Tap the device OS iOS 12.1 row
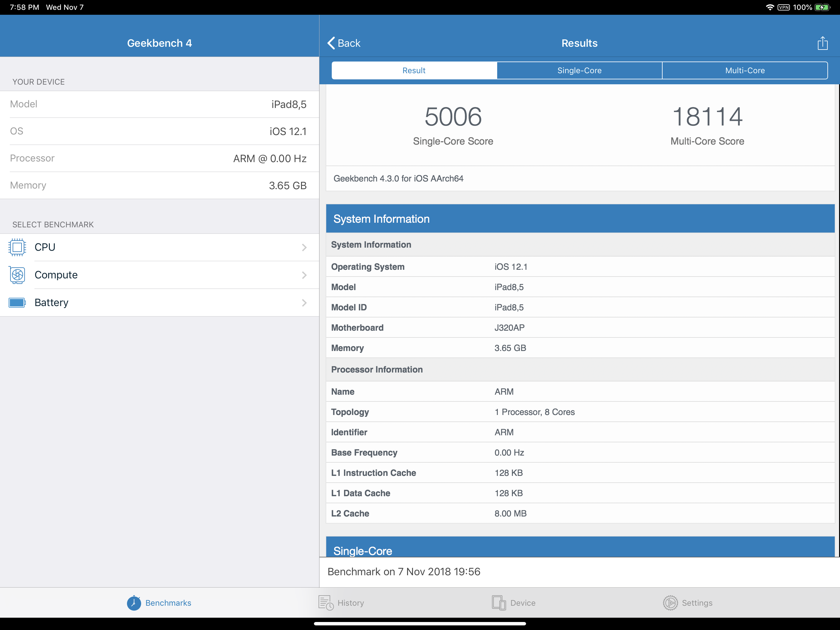The image size is (840, 630). [x=160, y=131]
